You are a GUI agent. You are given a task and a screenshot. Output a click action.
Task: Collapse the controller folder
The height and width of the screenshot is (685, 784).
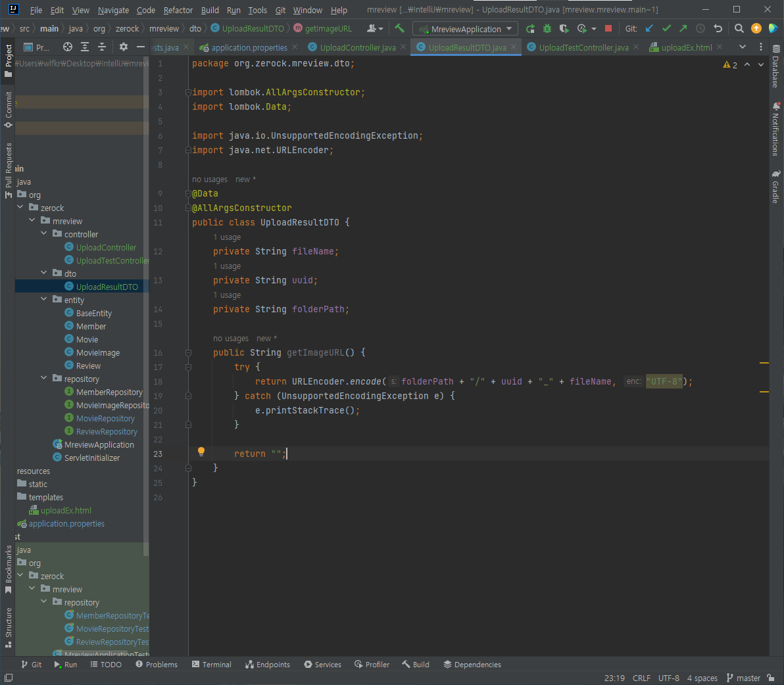(x=44, y=234)
